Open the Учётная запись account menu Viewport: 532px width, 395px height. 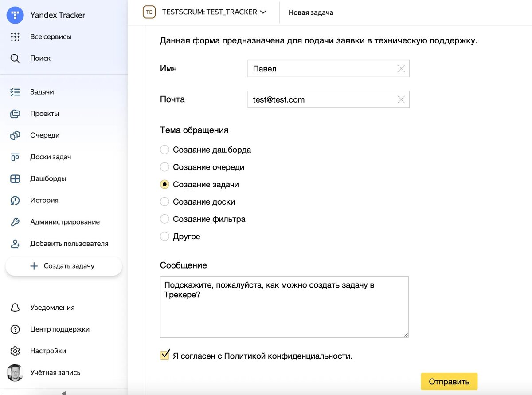(x=55, y=373)
